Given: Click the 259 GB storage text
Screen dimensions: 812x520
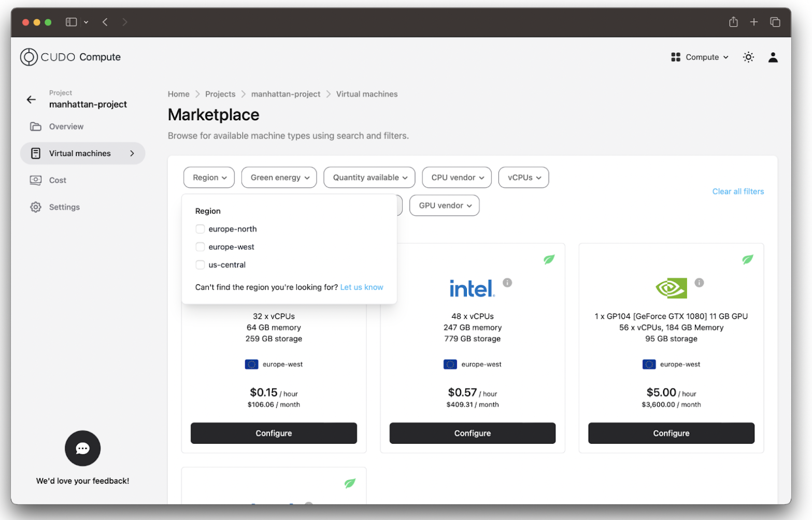Looking at the screenshot, I should tap(274, 339).
